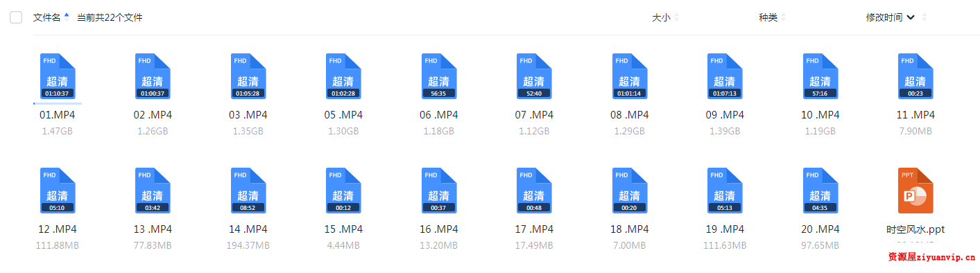Click the 12 .MP4 file name
The image size is (980, 273).
coord(58,229)
